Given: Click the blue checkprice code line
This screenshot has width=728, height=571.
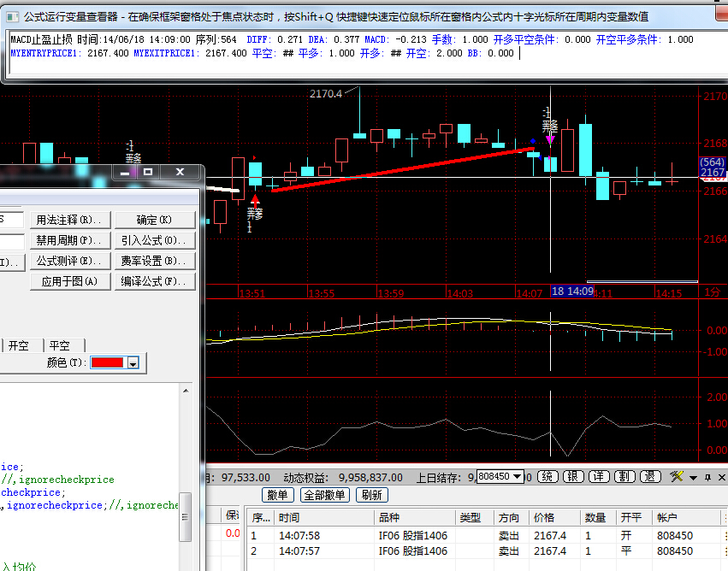Looking at the screenshot, I should point(33,492).
